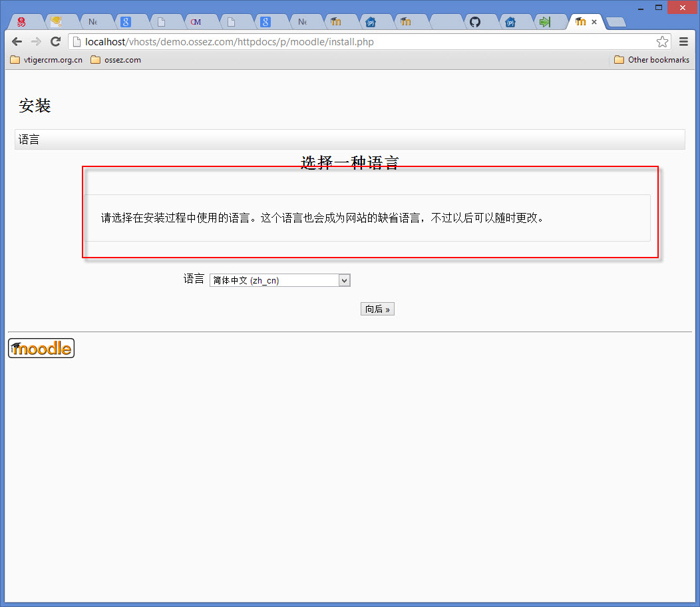The image size is (700, 607).
Task: Open a new browser tab
Action: click(616, 23)
